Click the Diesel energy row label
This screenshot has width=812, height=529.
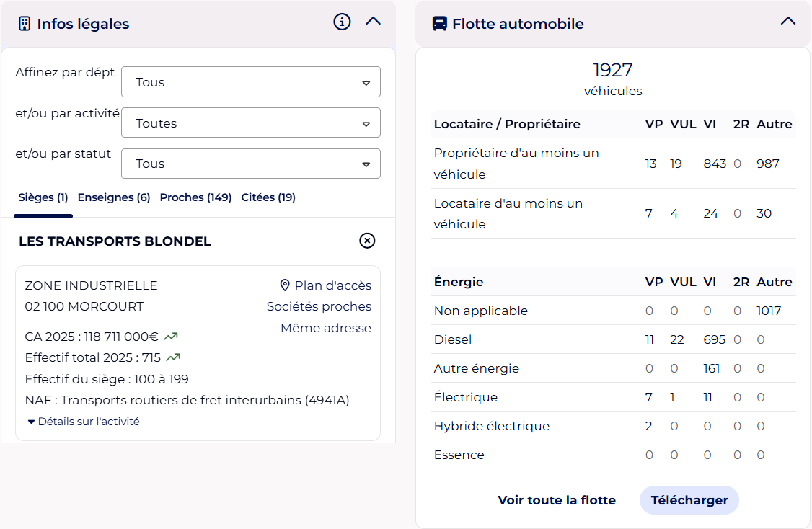click(x=453, y=339)
